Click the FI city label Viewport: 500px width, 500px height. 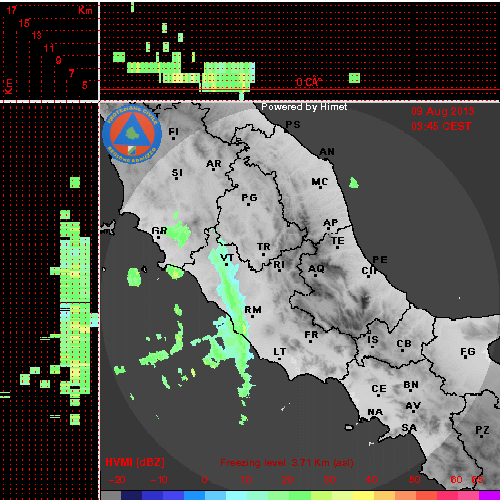coord(174,132)
